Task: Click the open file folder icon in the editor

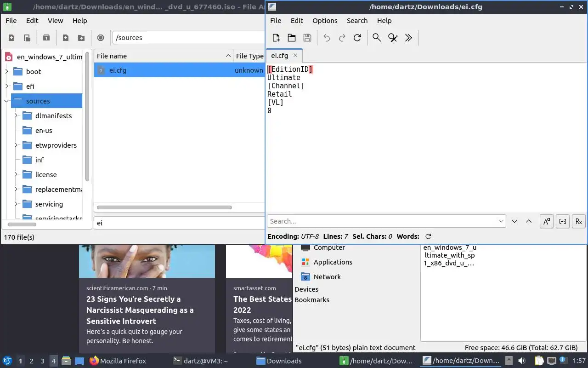Action: [x=292, y=38]
